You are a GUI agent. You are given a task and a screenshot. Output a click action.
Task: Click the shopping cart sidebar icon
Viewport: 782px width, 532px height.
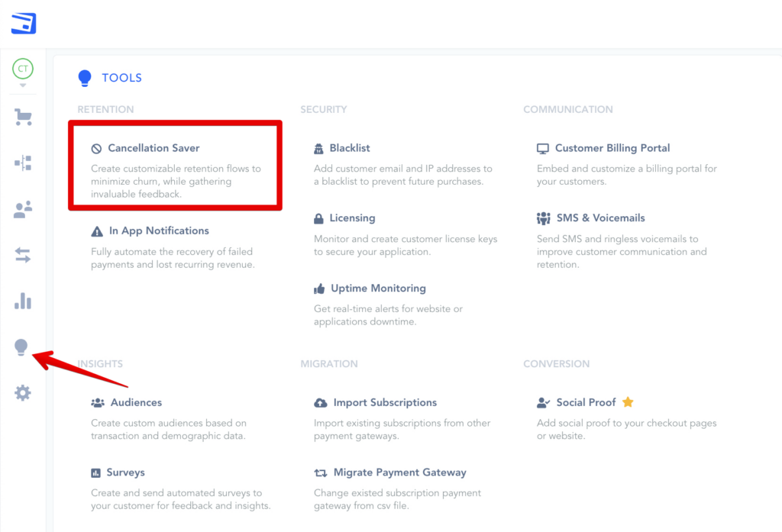click(23, 118)
